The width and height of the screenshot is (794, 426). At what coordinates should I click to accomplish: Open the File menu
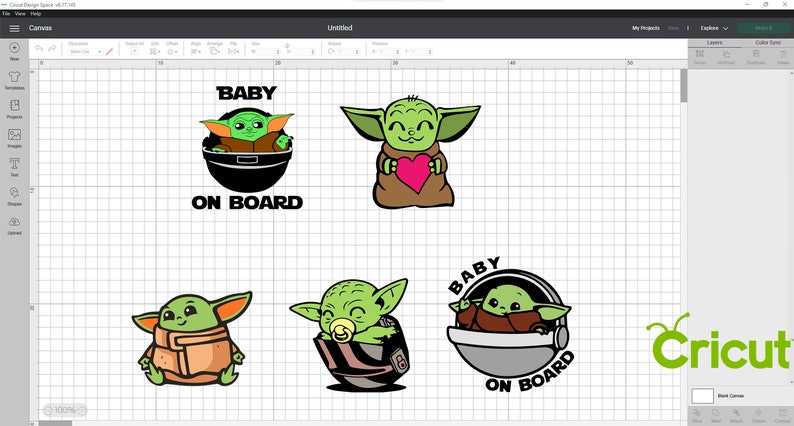[6, 14]
